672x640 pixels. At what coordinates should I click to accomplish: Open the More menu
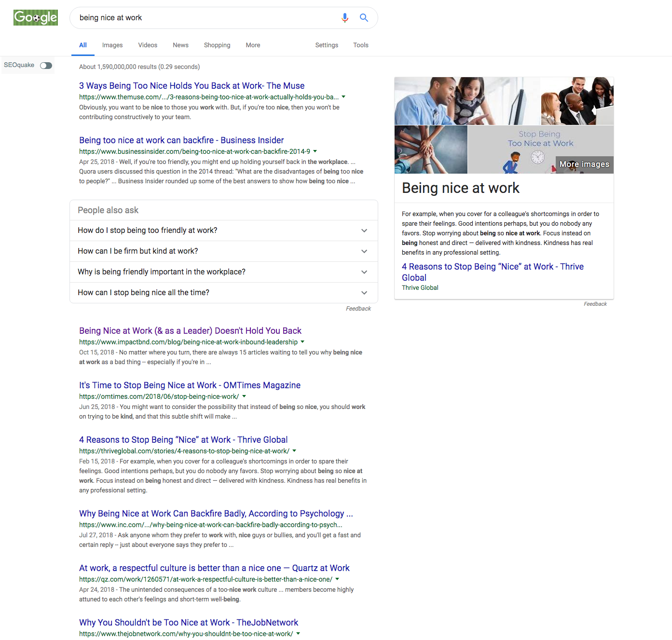click(x=253, y=45)
